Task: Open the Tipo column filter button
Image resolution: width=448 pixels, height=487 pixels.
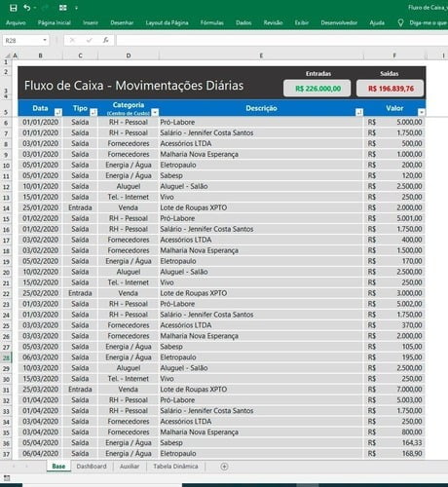Action: (x=93, y=112)
